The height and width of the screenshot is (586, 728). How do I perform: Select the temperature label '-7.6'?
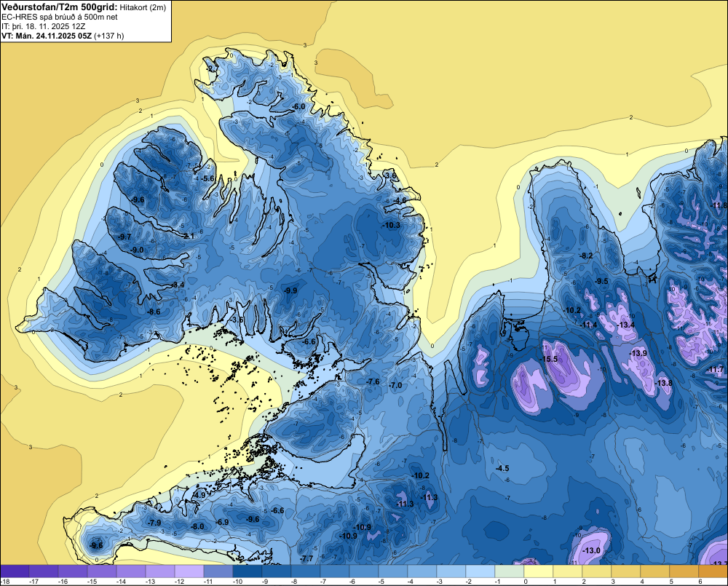[373, 381]
